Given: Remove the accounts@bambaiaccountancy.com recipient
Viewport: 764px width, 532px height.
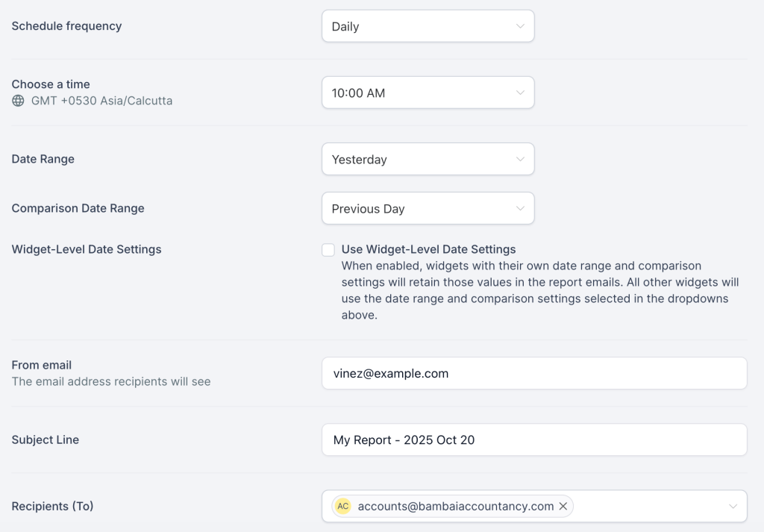Looking at the screenshot, I should [563, 506].
